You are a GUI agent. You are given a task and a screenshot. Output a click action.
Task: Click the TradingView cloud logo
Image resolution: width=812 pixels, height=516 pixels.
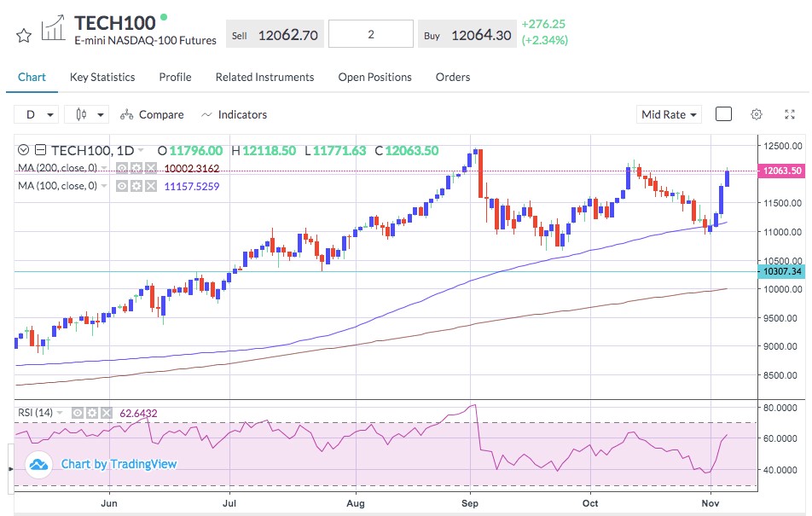39,464
